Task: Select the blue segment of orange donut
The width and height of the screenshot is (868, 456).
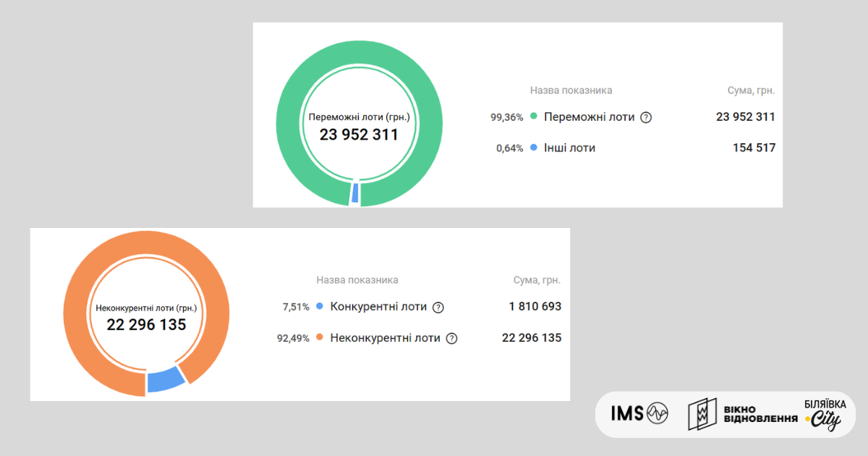Action: pyautogui.click(x=165, y=379)
